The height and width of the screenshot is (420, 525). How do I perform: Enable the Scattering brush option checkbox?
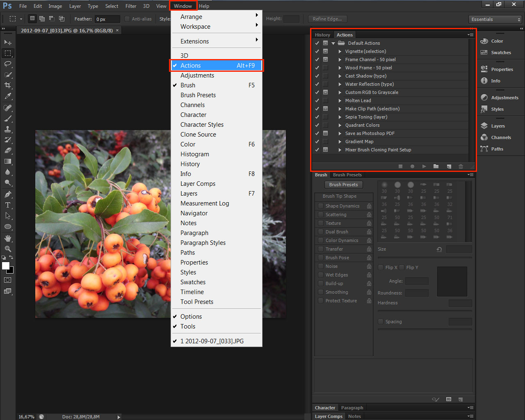click(x=321, y=215)
